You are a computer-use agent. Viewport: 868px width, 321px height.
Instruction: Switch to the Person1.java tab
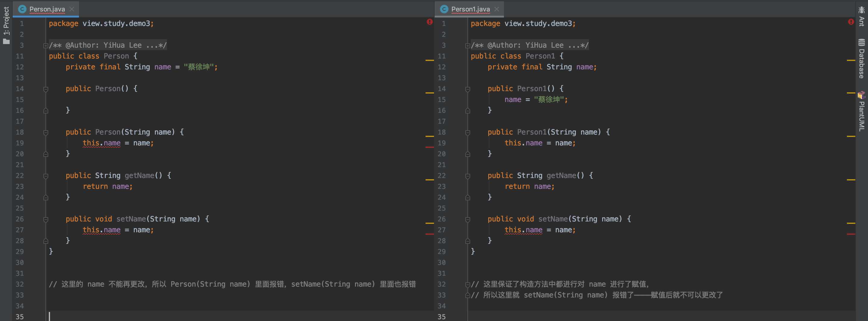point(470,9)
